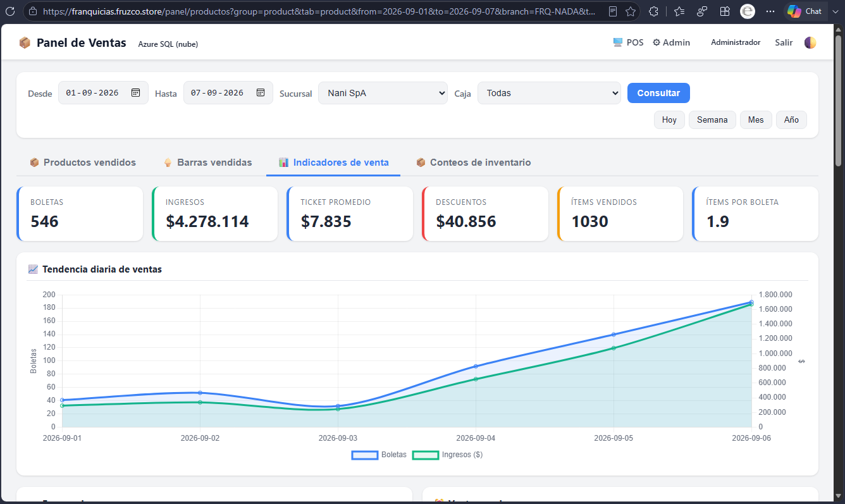
Task: Click the chart icon beside Tendencia diaria de ventas
Action: tap(34, 269)
